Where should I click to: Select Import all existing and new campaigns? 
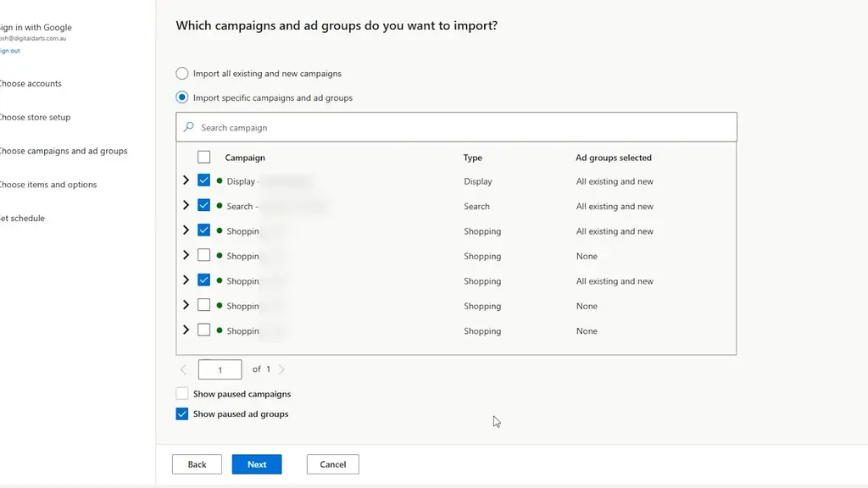coord(181,73)
